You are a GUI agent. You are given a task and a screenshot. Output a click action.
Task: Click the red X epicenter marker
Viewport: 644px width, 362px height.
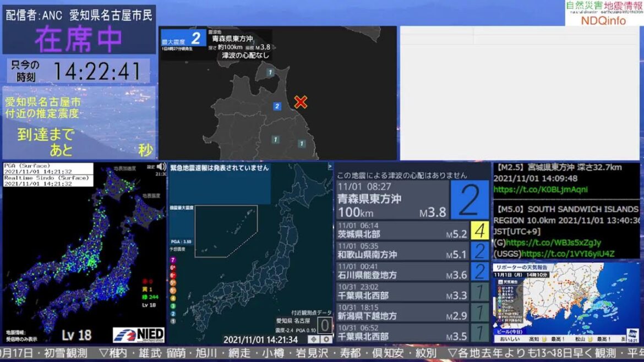click(301, 102)
